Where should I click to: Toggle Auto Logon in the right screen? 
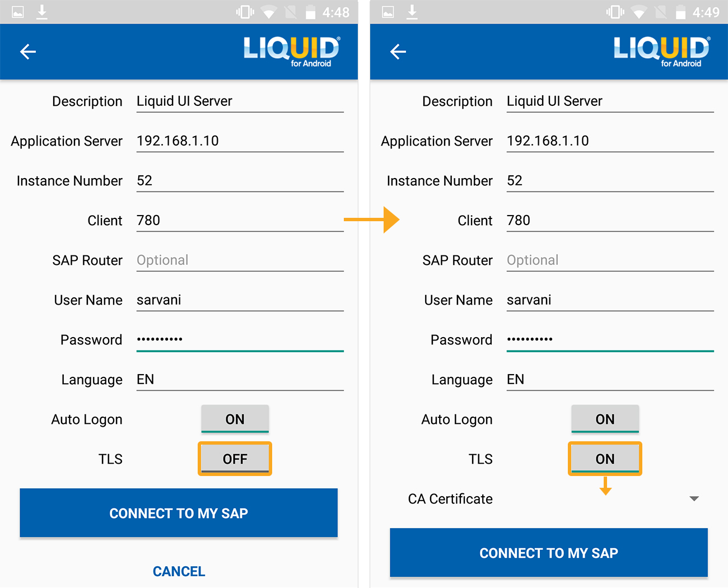[x=605, y=419]
